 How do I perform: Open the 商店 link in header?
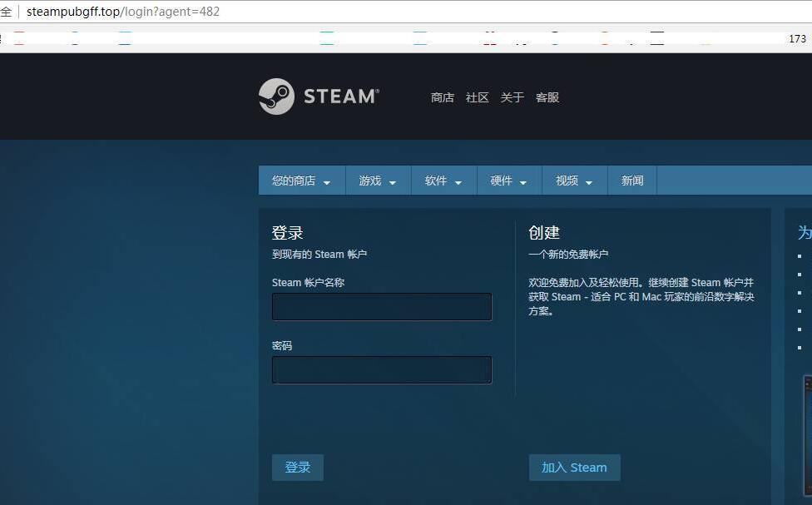pyautogui.click(x=443, y=97)
